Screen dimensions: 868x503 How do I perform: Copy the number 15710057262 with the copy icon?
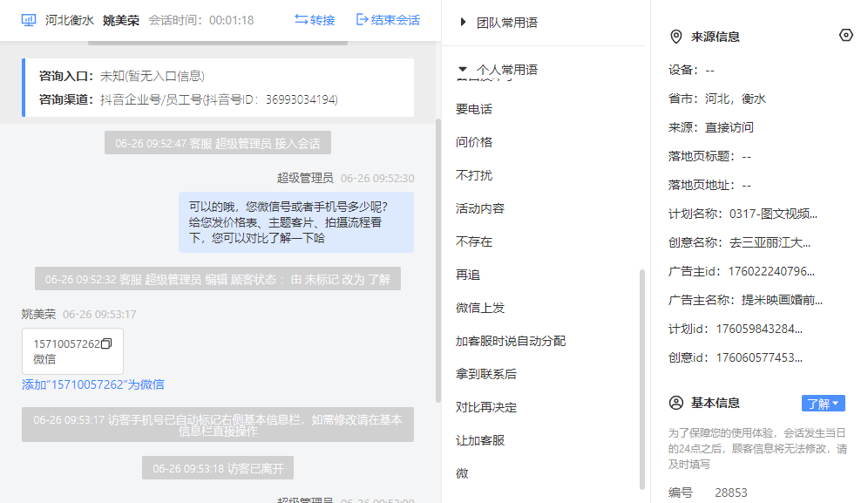click(107, 343)
